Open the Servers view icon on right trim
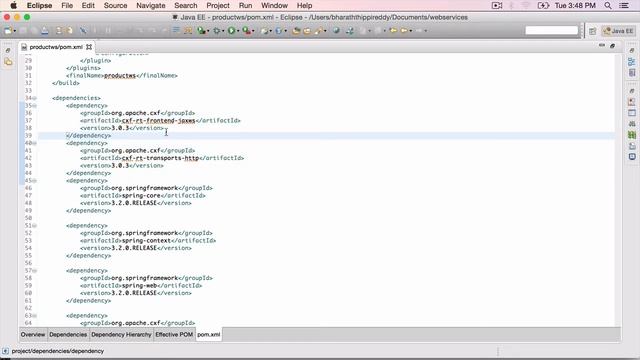 pos(632,124)
